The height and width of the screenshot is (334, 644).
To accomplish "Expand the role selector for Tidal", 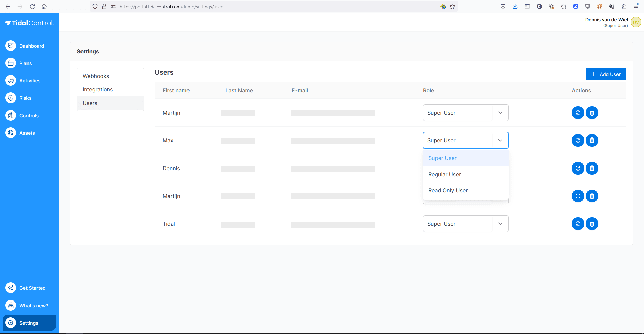I will pos(466,224).
